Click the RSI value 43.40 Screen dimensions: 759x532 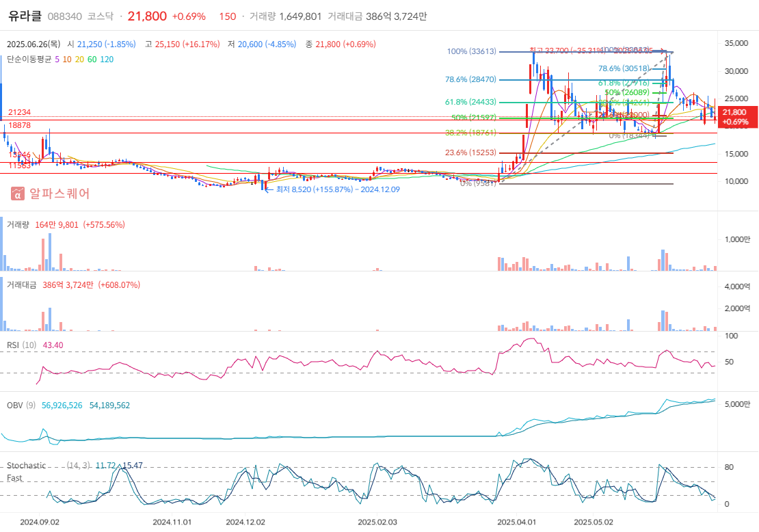click(x=53, y=345)
